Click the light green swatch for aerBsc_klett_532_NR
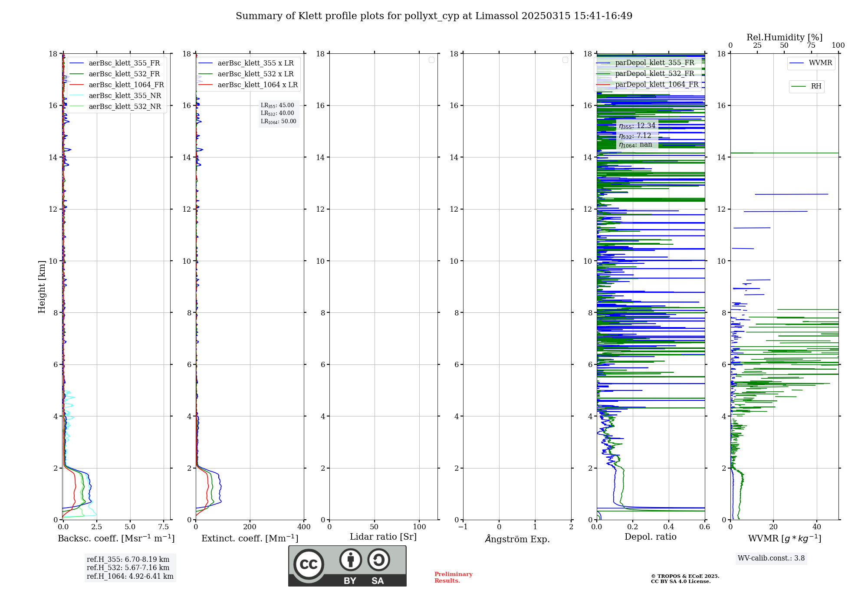The image size is (868, 590). point(77,107)
